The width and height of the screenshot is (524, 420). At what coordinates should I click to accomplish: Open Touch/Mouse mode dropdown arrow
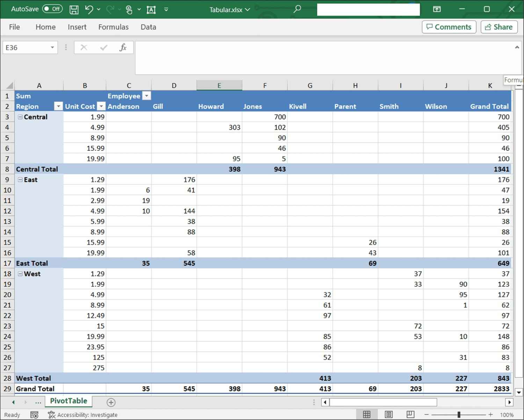[139, 9]
